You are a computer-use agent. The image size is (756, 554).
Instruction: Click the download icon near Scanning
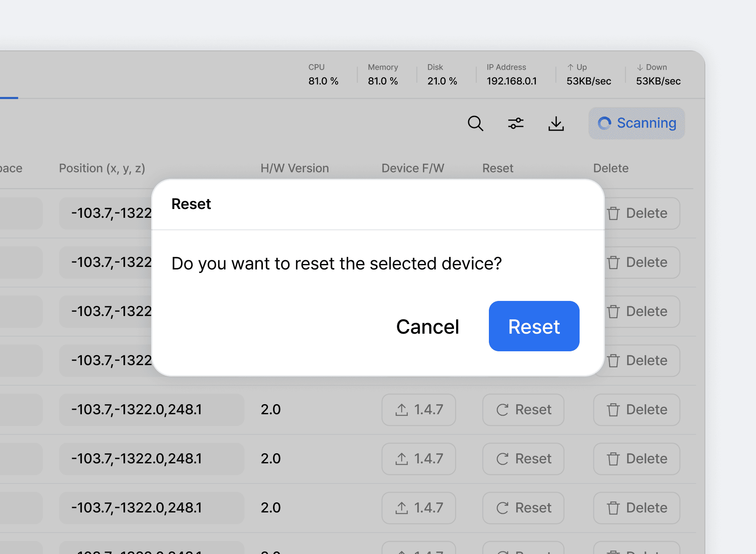(556, 124)
